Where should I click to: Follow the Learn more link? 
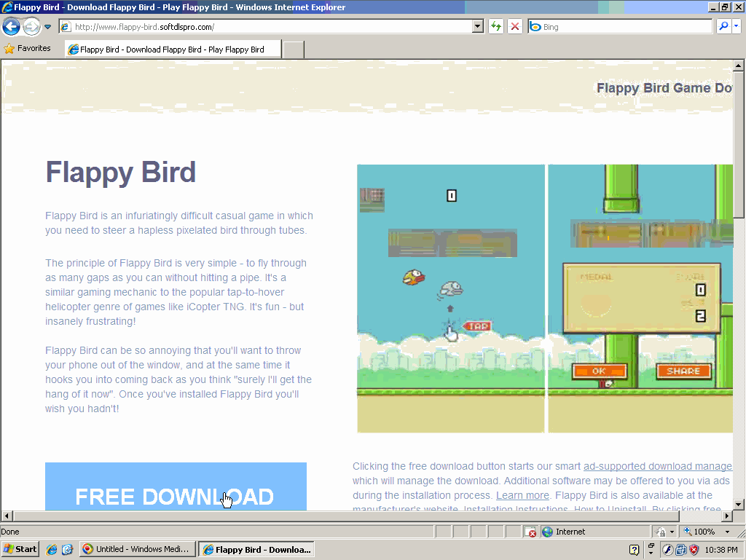click(x=522, y=495)
